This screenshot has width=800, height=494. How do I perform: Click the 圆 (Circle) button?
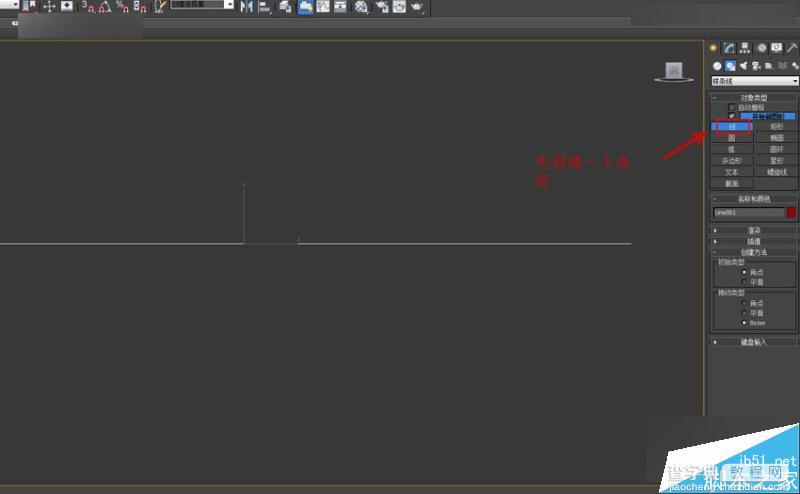[x=732, y=138]
